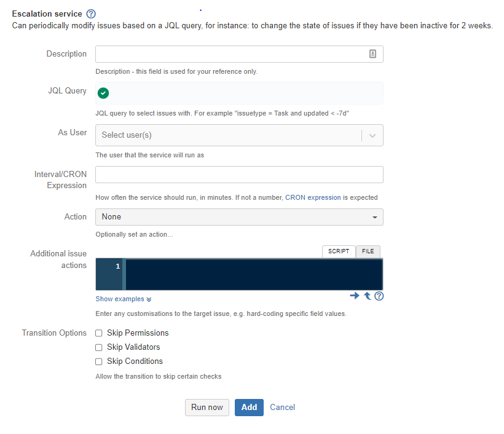
Task: Toggle Skip Permissions checkbox
Action: coord(99,333)
